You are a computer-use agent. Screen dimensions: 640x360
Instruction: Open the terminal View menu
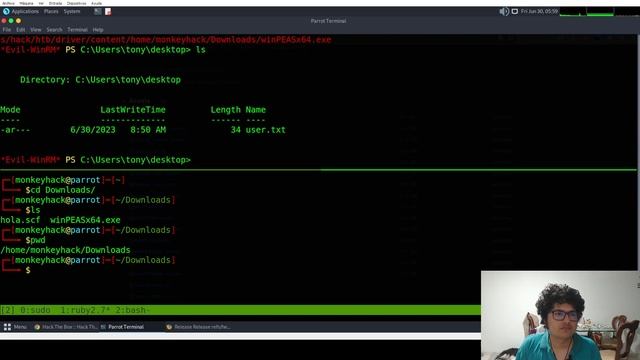pyautogui.click(x=36, y=30)
